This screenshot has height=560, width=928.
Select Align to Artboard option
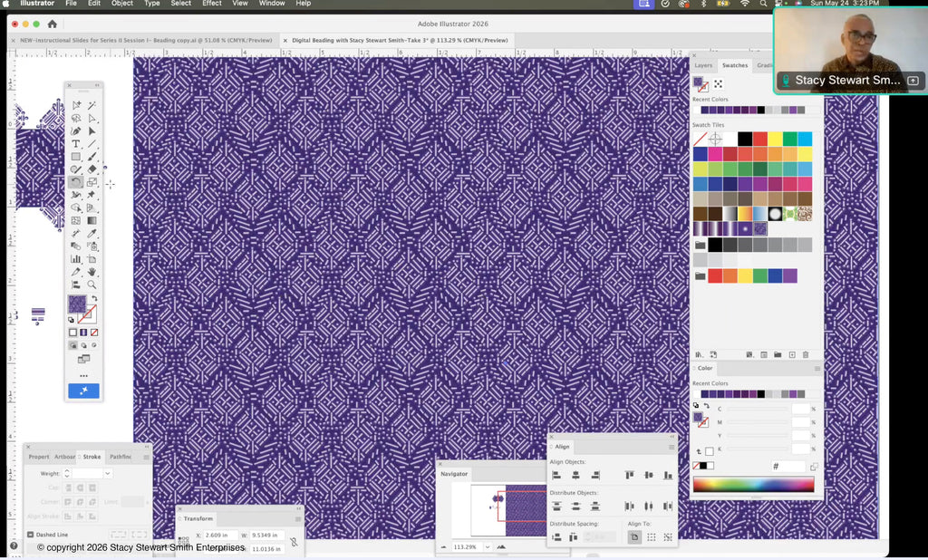coord(634,537)
